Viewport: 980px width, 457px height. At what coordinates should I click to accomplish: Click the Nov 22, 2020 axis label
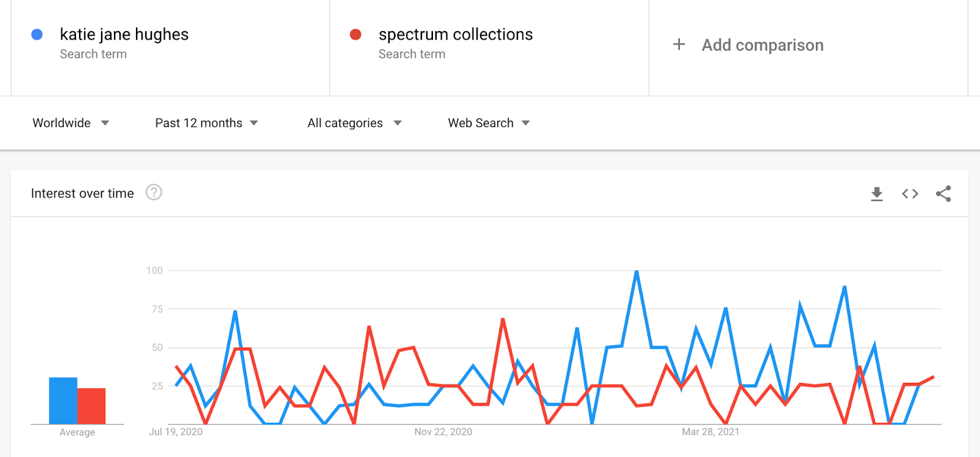point(443,432)
